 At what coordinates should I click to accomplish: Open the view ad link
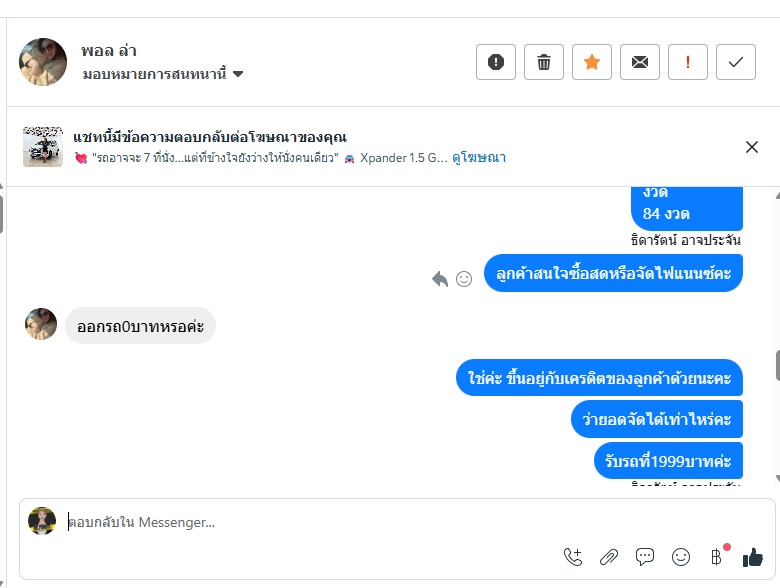(x=479, y=158)
